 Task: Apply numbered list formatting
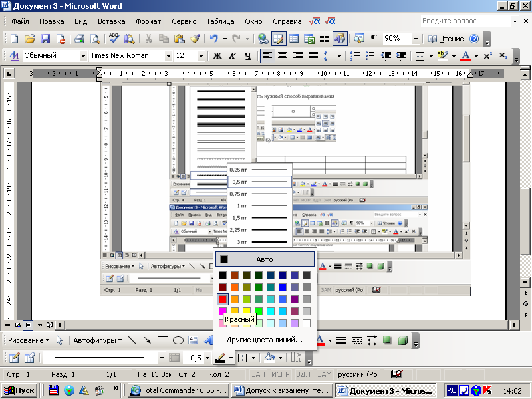(x=355, y=56)
